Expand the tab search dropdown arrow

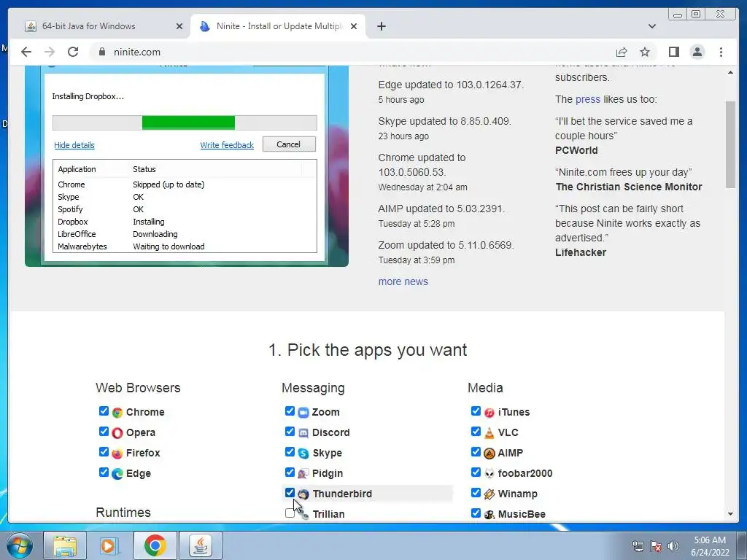click(x=652, y=26)
